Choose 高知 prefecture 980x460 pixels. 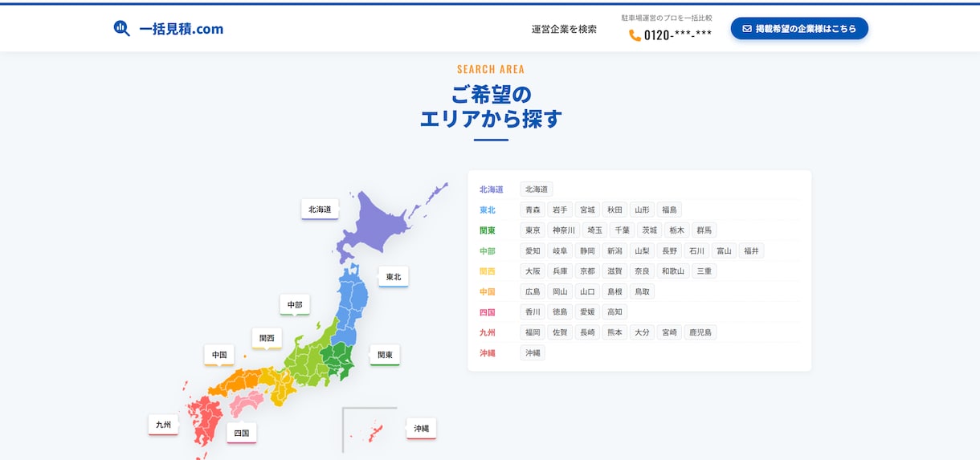point(615,311)
